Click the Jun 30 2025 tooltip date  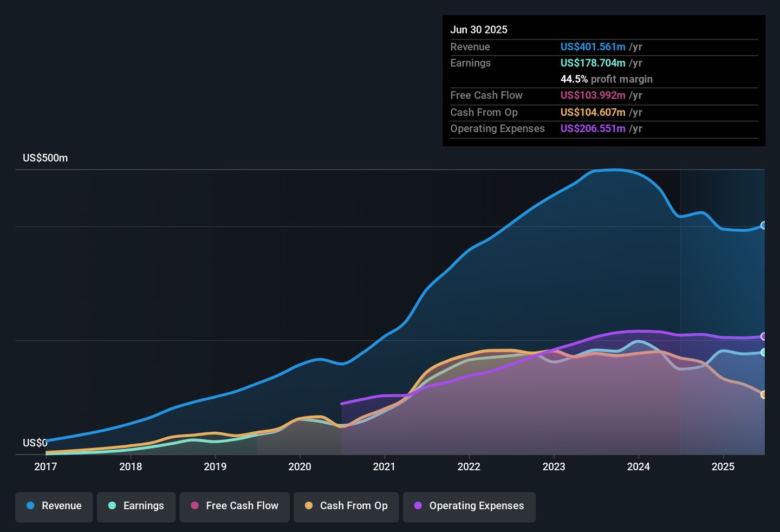(x=479, y=30)
